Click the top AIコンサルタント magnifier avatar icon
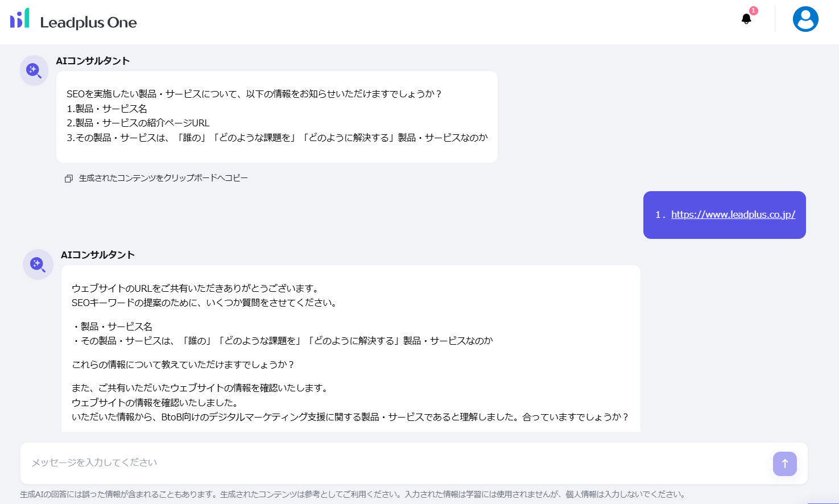 (x=34, y=70)
